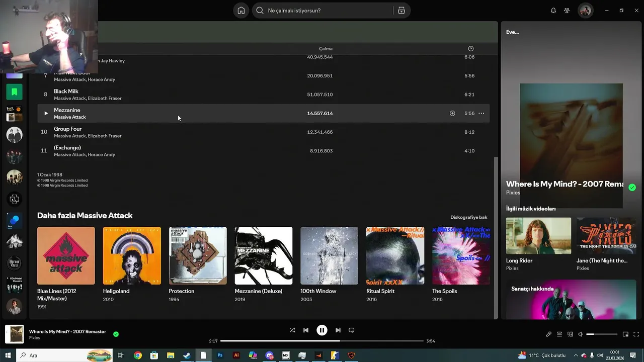This screenshot has width=644, height=362.
Task: Open Horace Andy artist link on (Exchange)
Action: coord(102,155)
